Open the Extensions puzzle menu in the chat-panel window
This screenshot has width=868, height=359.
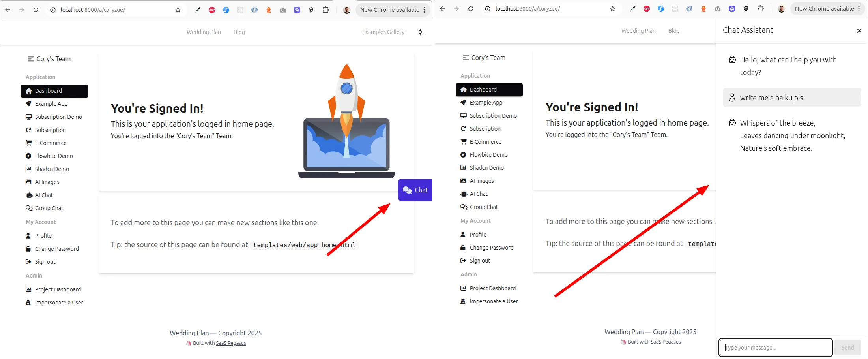(x=760, y=9)
